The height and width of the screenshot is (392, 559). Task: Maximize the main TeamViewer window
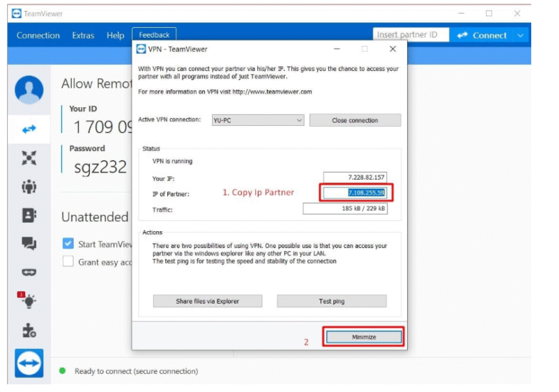489,13
